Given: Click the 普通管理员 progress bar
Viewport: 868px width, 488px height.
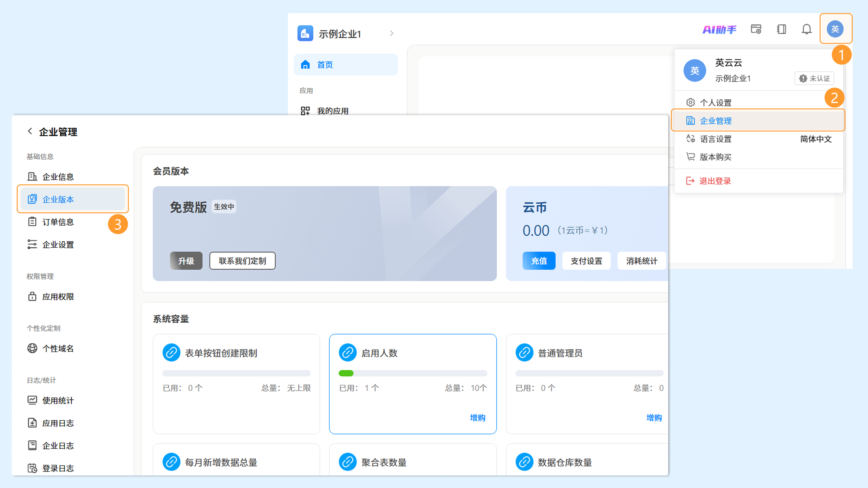Looking at the screenshot, I should coord(589,373).
